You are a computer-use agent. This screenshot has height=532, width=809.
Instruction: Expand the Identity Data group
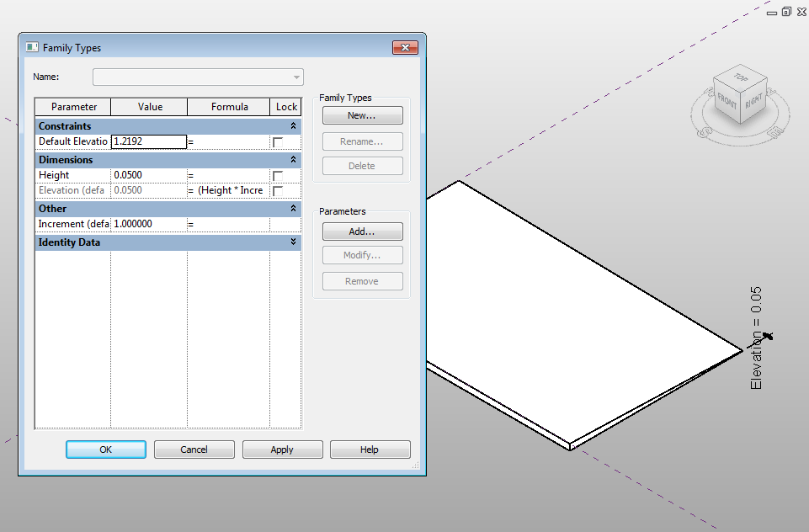click(x=293, y=242)
